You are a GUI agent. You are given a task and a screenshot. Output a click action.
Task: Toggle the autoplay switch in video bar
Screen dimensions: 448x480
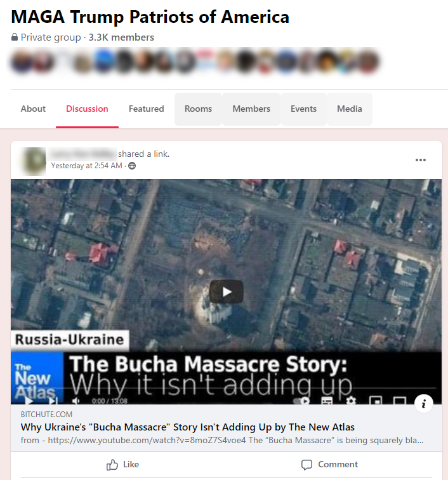[301, 401]
